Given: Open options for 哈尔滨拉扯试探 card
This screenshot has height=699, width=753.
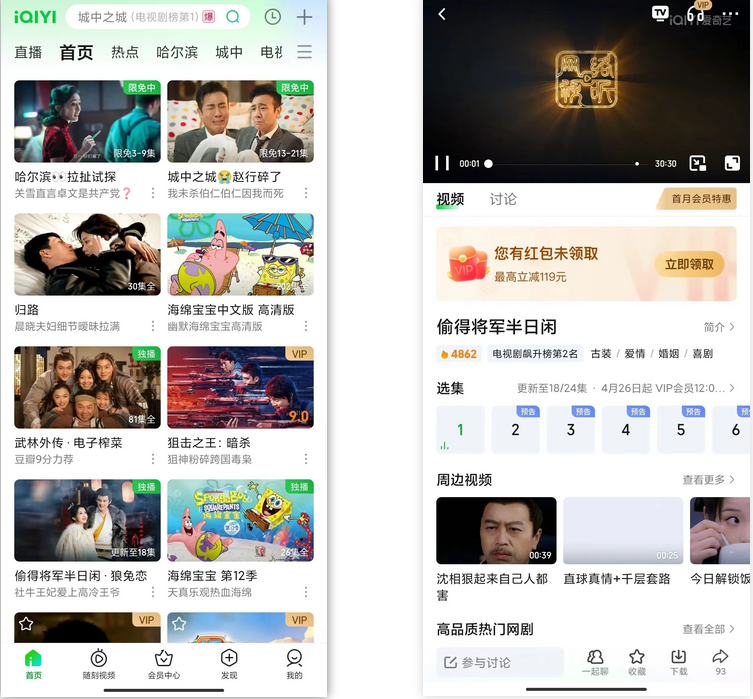Looking at the screenshot, I should click(153, 193).
